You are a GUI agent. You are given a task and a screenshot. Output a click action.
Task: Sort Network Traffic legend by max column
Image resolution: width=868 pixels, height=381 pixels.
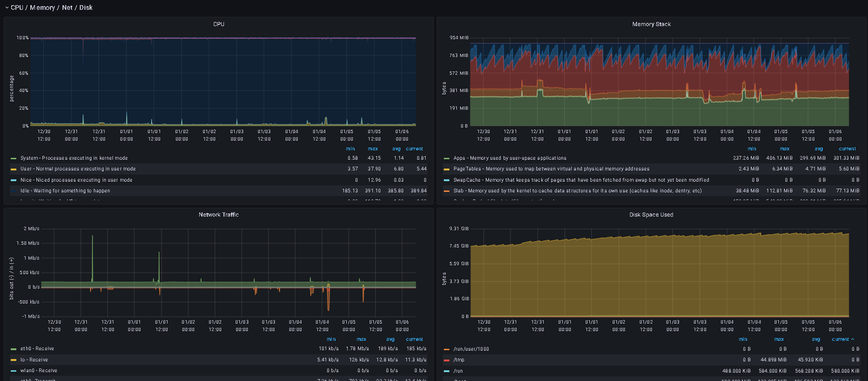(362, 339)
